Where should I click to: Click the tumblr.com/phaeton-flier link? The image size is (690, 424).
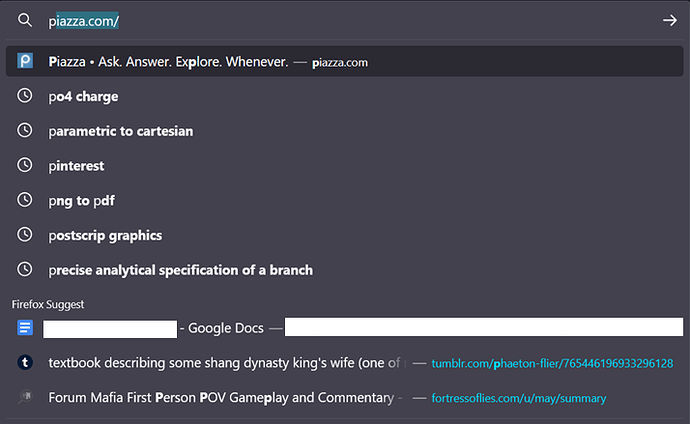(x=552, y=363)
